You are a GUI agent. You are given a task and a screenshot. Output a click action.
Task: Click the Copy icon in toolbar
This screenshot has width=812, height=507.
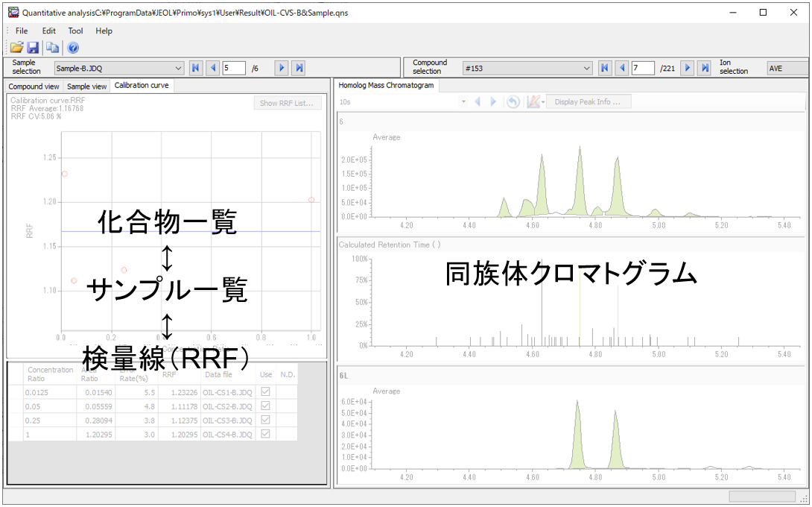(x=53, y=48)
